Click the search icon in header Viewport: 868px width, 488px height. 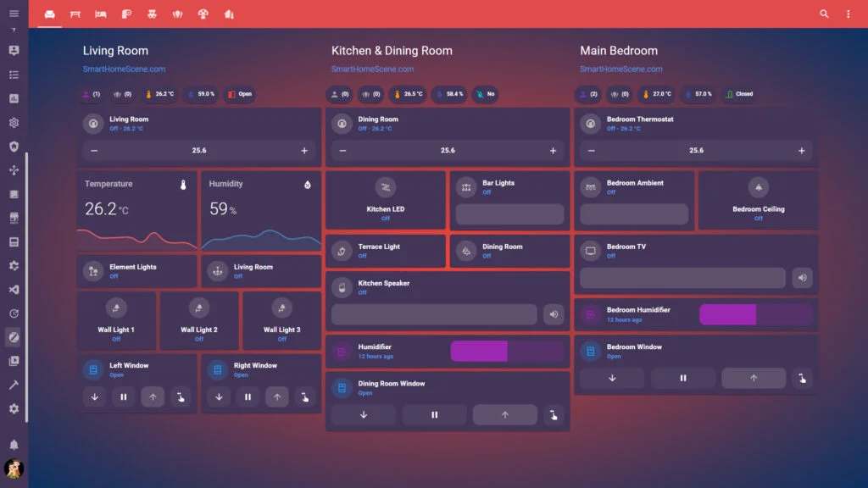tap(824, 14)
